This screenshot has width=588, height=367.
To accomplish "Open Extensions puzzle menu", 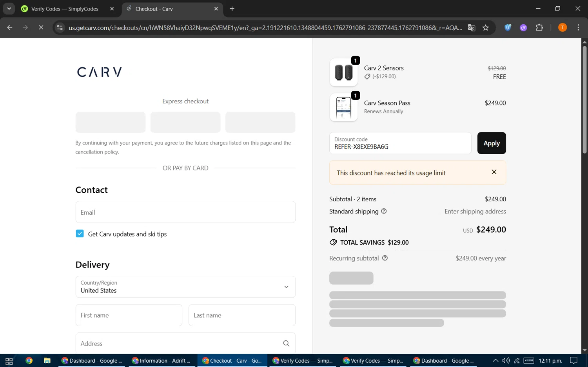I will tap(539, 27).
